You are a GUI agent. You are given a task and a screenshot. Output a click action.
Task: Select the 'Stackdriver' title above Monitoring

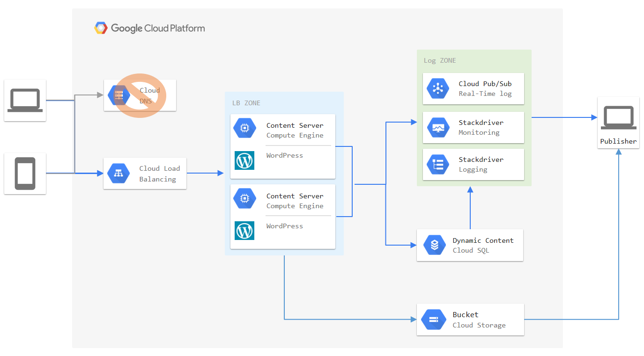point(481,123)
